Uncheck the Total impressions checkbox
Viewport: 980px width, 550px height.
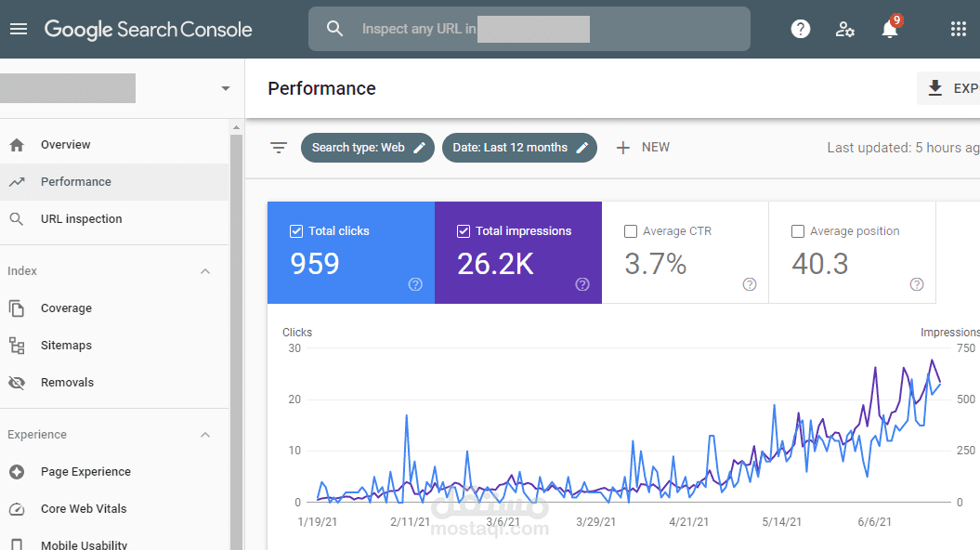(x=464, y=231)
